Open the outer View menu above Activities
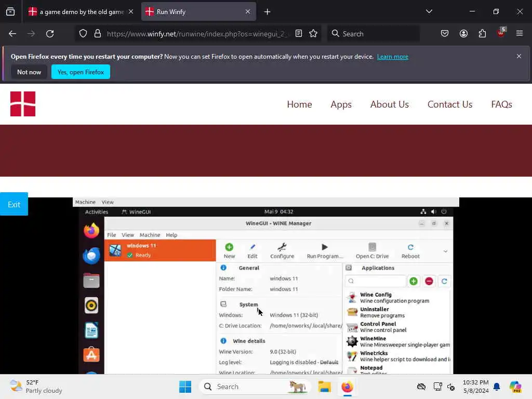Viewport: 532px width, 399px height. (108, 202)
